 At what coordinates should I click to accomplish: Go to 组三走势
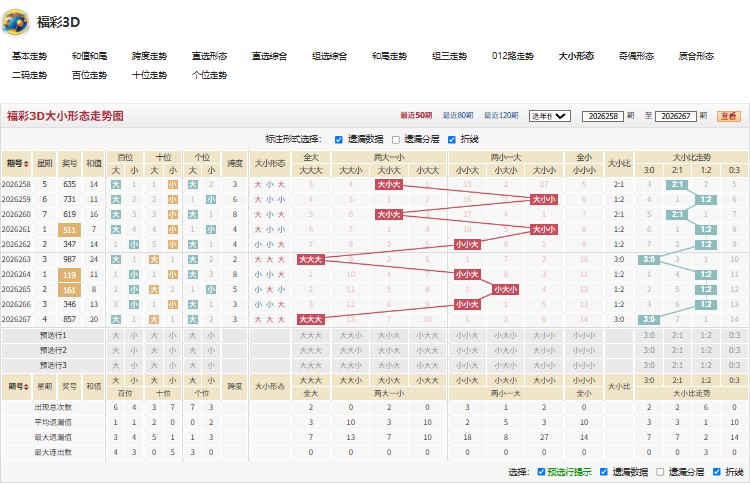[449, 56]
